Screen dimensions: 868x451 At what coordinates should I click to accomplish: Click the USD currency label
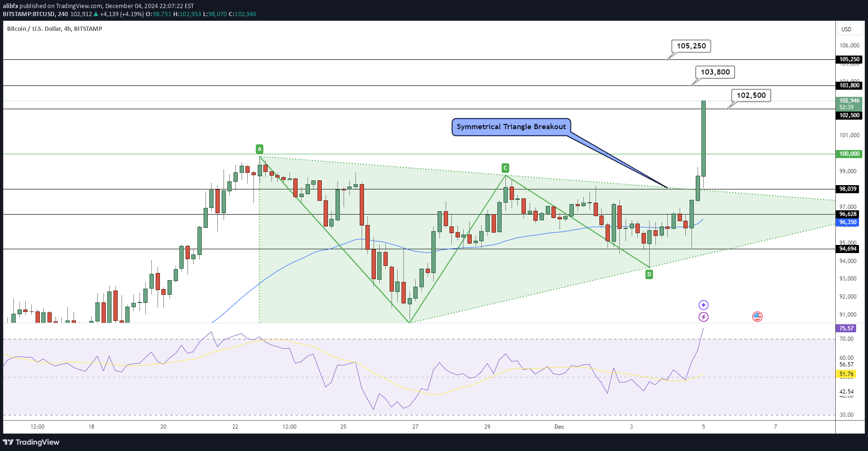(847, 29)
